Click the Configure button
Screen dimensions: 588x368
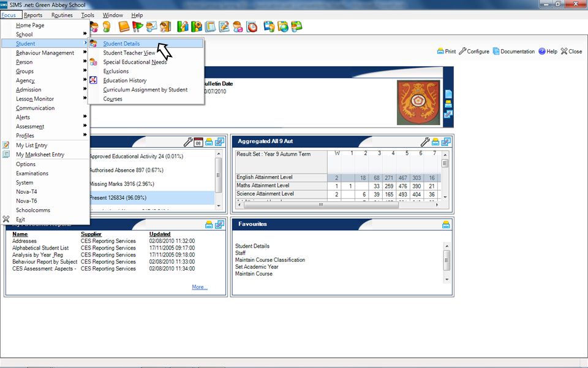click(x=474, y=52)
